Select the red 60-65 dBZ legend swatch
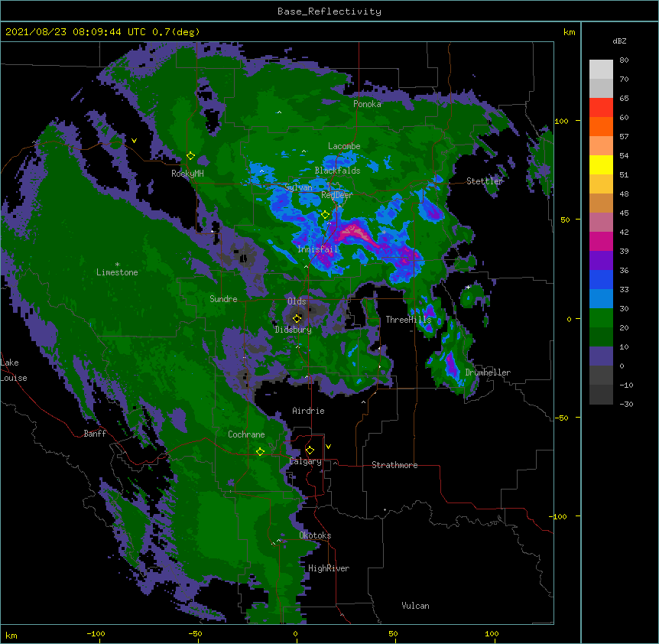 pyautogui.click(x=601, y=108)
